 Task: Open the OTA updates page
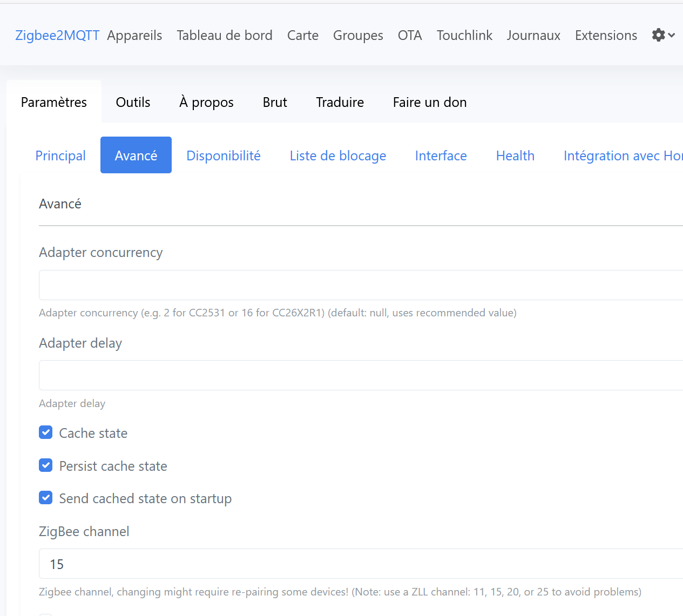pyautogui.click(x=410, y=35)
